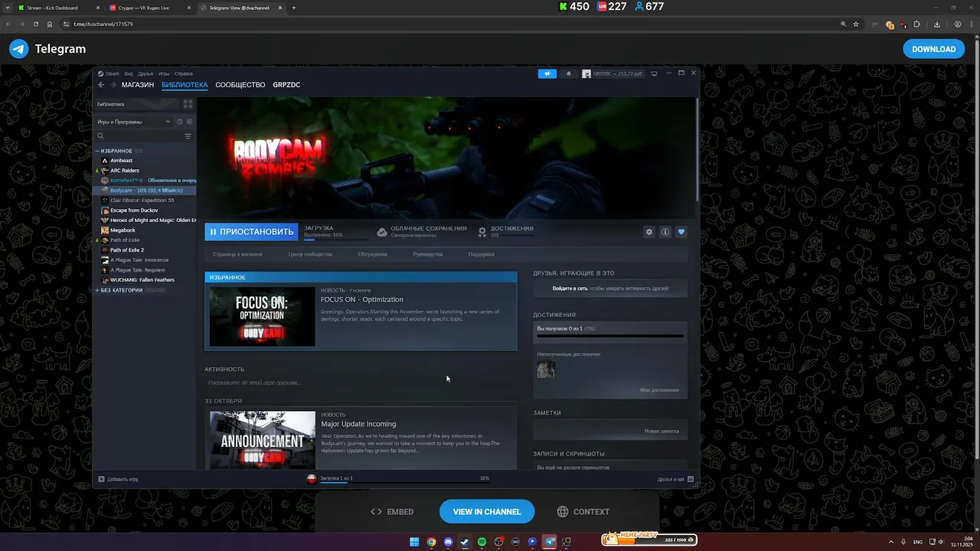Click the cloud saves status icon
Image resolution: width=980 pixels, height=551 pixels.
point(382,232)
